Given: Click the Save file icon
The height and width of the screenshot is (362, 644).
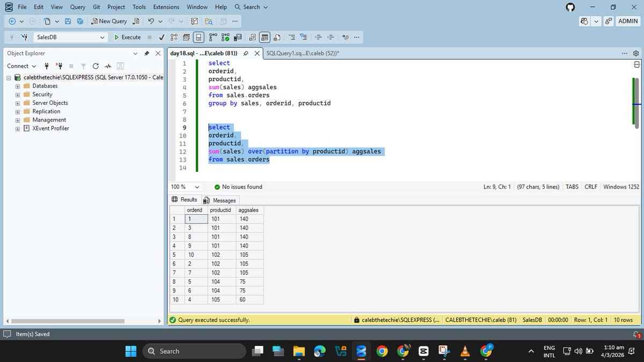Looking at the screenshot, I should (68, 21).
